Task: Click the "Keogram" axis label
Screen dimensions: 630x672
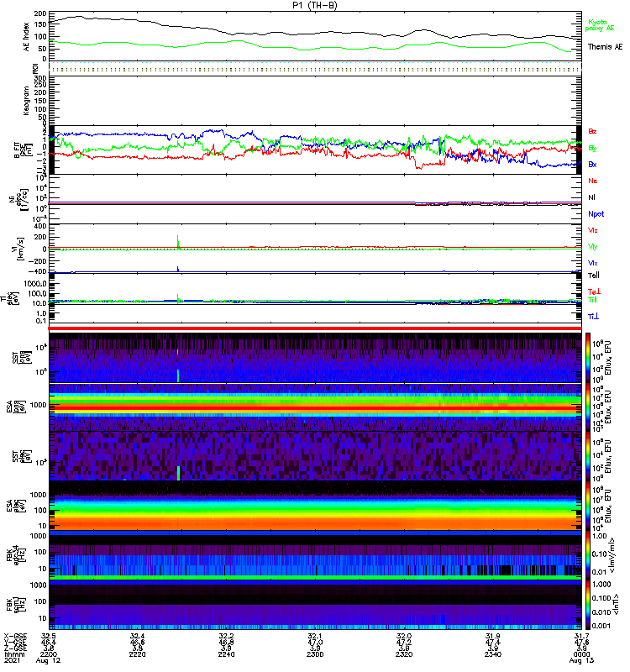Action: [x=27, y=100]
